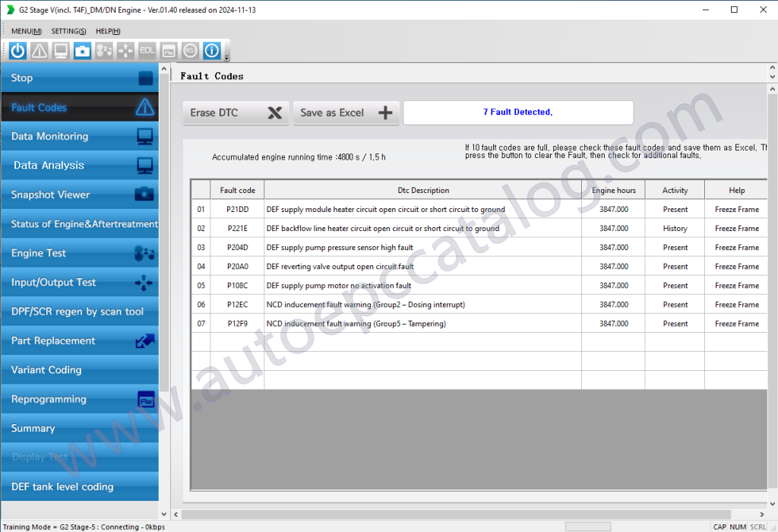Select the EOL toolbar icon
This screenshot has width=778, height=532.
[x=147, y=50]
